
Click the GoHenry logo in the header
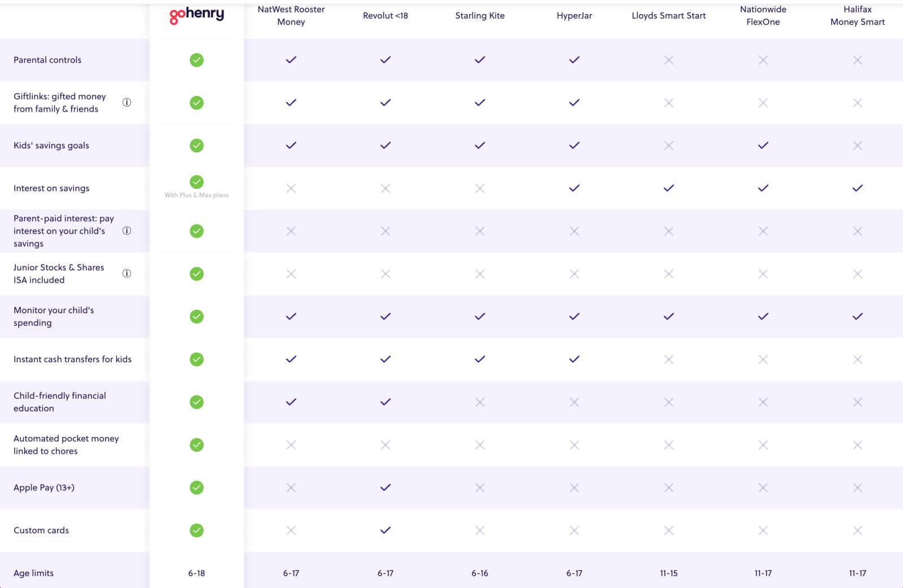tap(196, 15)
